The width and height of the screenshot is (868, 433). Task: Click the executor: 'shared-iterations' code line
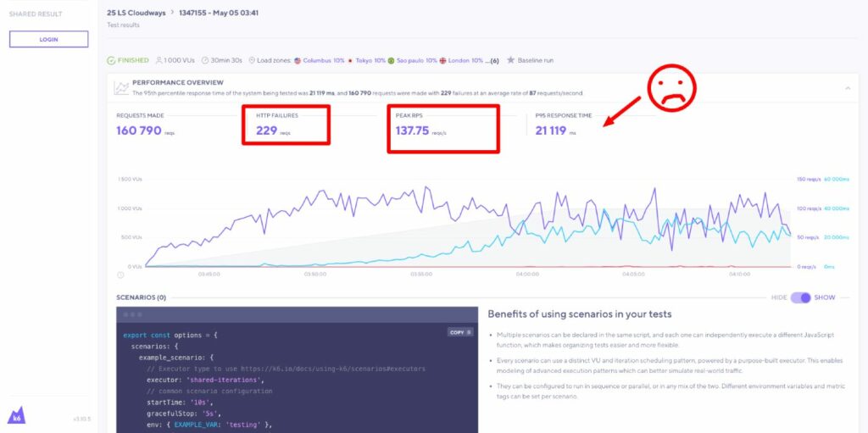pos(205,380)
